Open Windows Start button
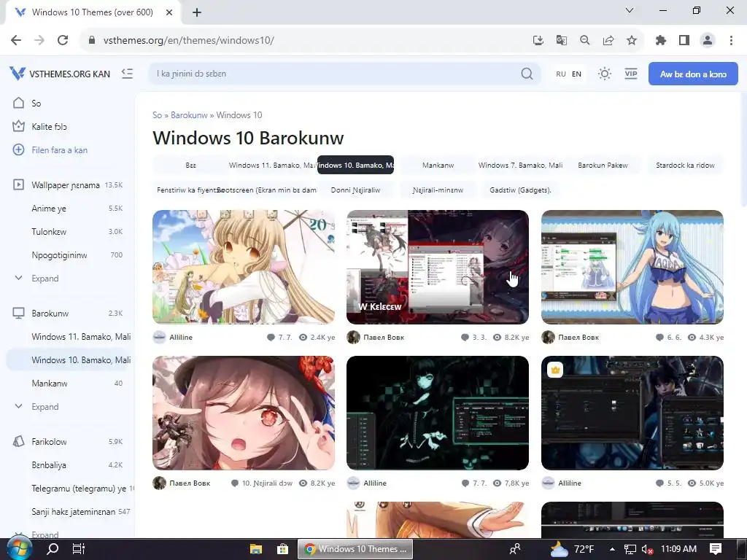This screenshot has height=560, width=747. pyautogui.click(x=19, y=548)
